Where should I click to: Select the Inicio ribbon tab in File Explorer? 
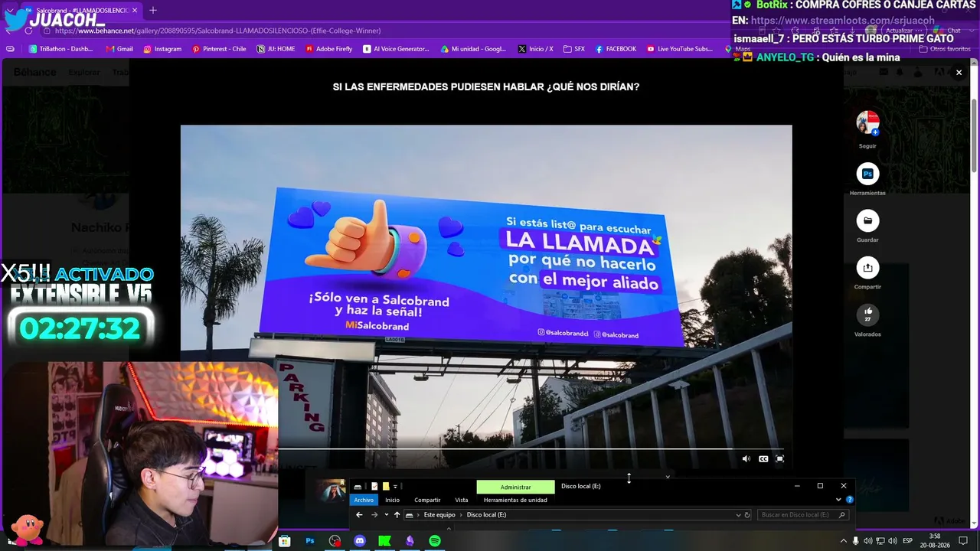(x=392, y=500)
